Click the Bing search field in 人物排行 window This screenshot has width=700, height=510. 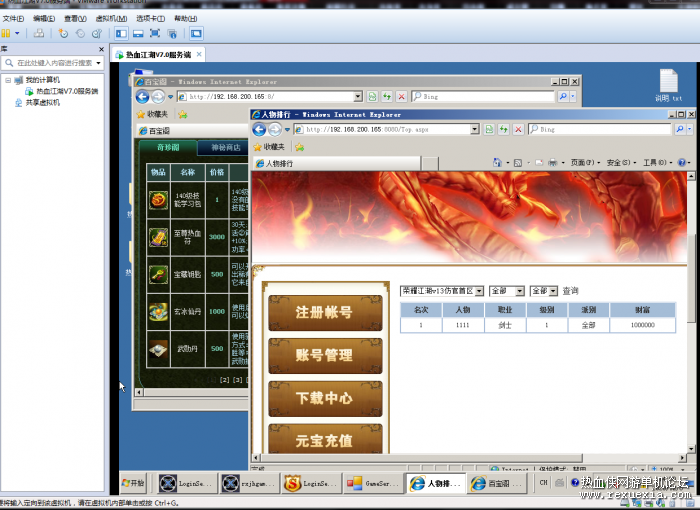click(x=600, y=130)
